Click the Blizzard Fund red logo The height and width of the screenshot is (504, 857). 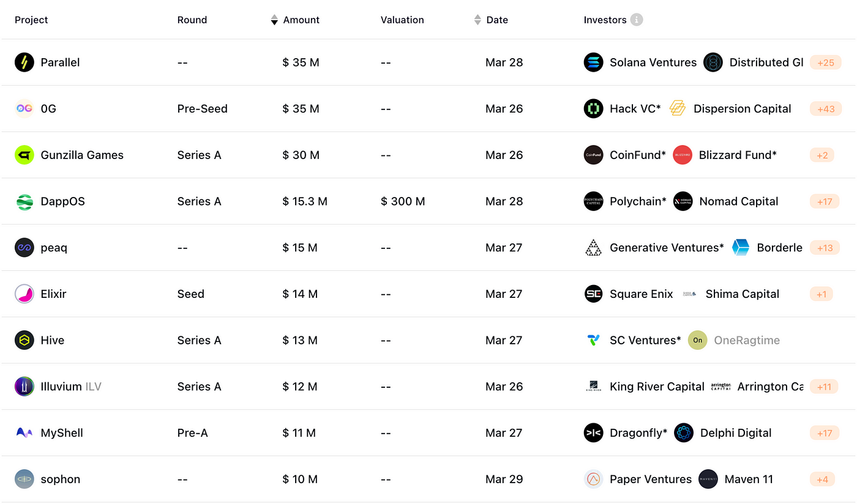pos(682,155)
